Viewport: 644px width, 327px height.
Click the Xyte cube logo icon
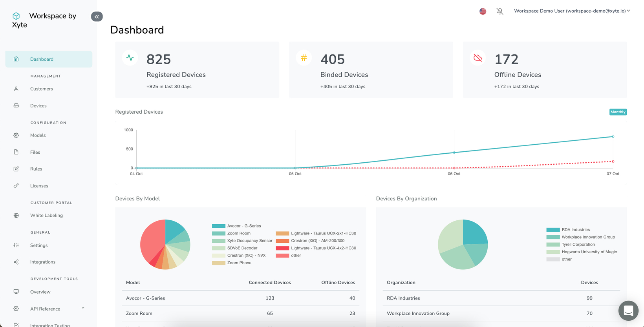(16, 16)
